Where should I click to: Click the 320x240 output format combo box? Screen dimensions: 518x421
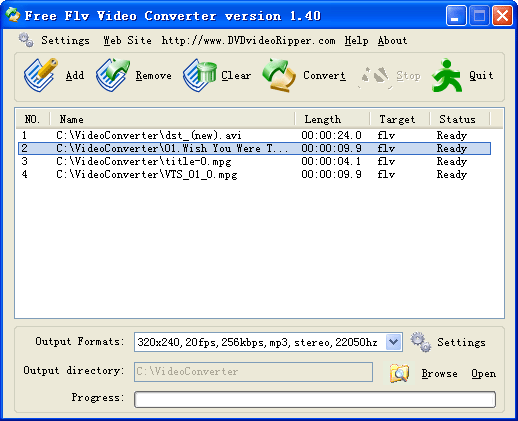coord(268,342)
